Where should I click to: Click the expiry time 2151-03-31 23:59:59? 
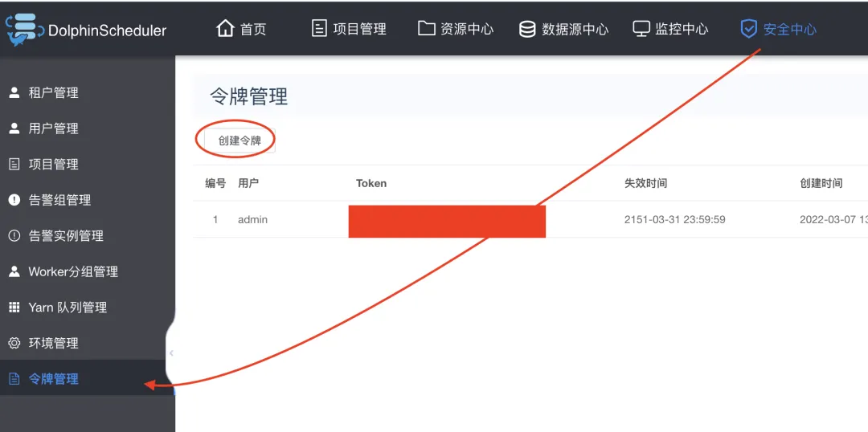click(675, 219)
